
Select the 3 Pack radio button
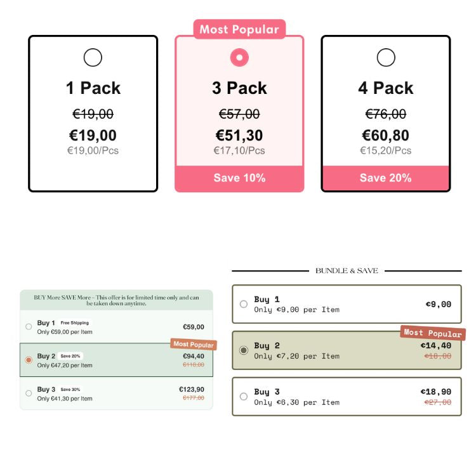tap(239, 58)
